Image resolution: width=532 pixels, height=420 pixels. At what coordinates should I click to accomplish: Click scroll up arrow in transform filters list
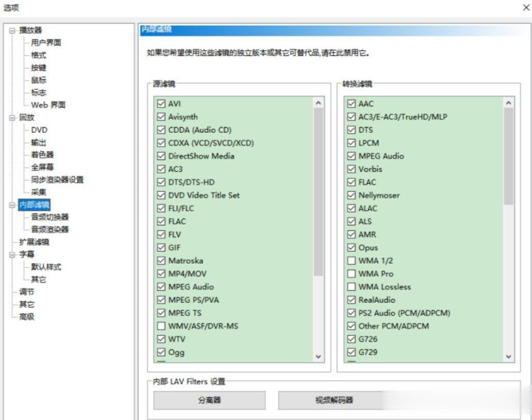[x=509, y=104]
